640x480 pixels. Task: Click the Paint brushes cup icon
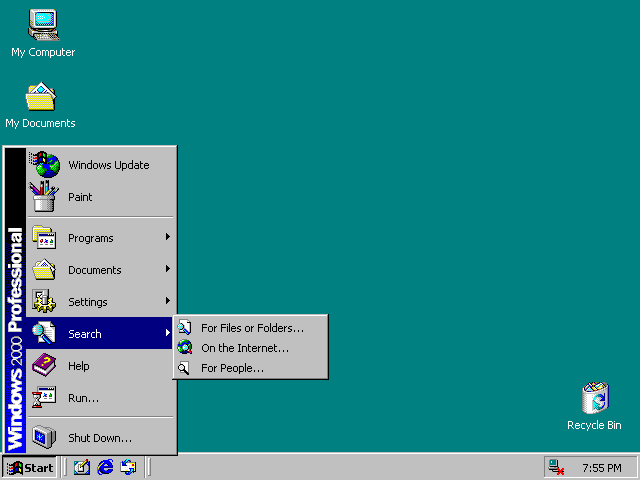[x=44, y=196]
